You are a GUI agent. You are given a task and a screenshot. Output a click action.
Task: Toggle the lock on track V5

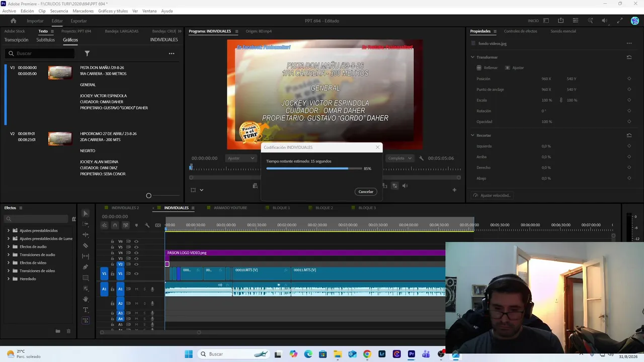[x=113, y=247]
